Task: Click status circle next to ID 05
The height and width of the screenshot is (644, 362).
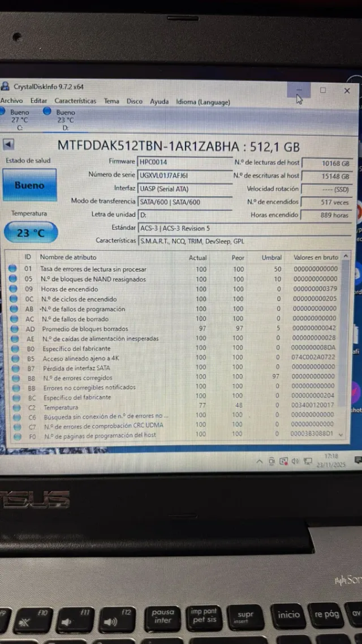Action: (x=13, y=279)
